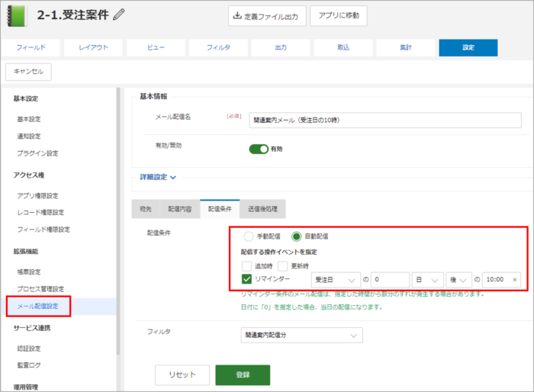Click the download icon on 定義ファイル出力

coord(237,15)
